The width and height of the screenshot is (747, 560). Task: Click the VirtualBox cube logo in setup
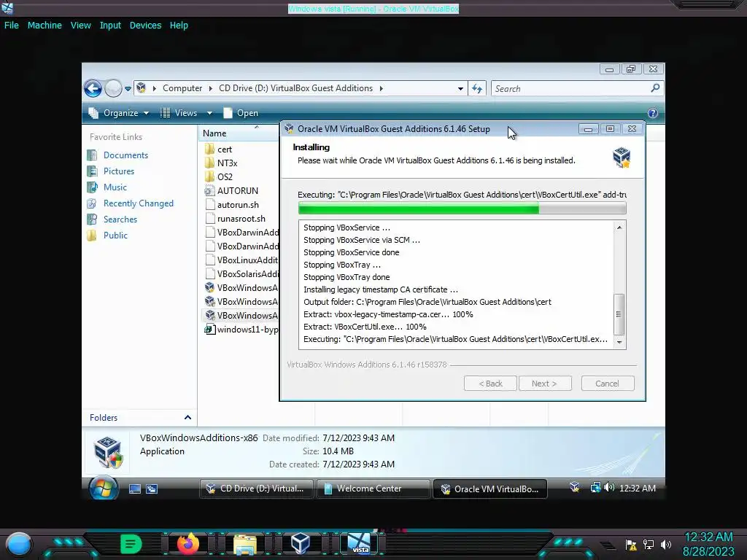point(622,157)
